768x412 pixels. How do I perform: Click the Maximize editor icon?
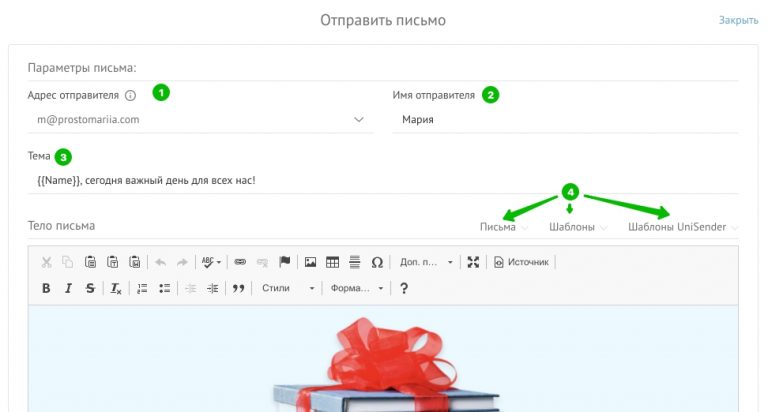pos(473,262)
